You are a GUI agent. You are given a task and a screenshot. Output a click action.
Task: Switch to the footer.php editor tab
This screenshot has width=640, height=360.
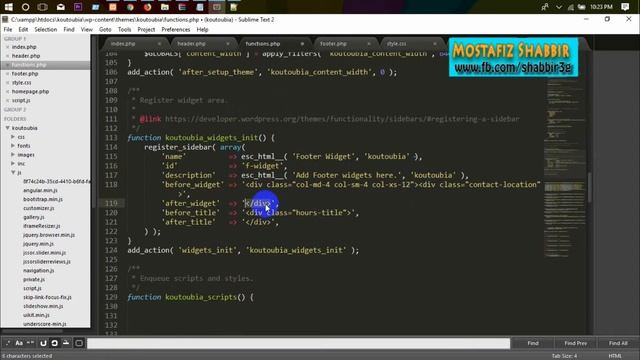pyautogui.click(x=333, y=44)
